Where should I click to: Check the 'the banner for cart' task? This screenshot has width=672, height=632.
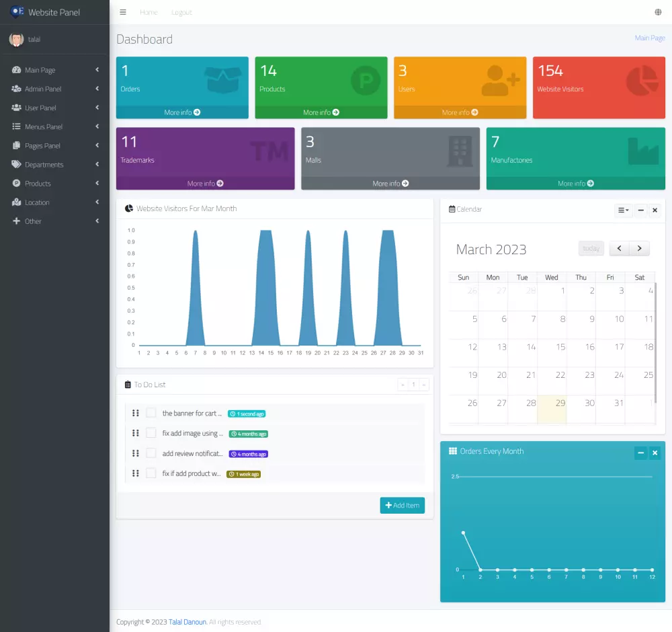[x=151, y=413]
